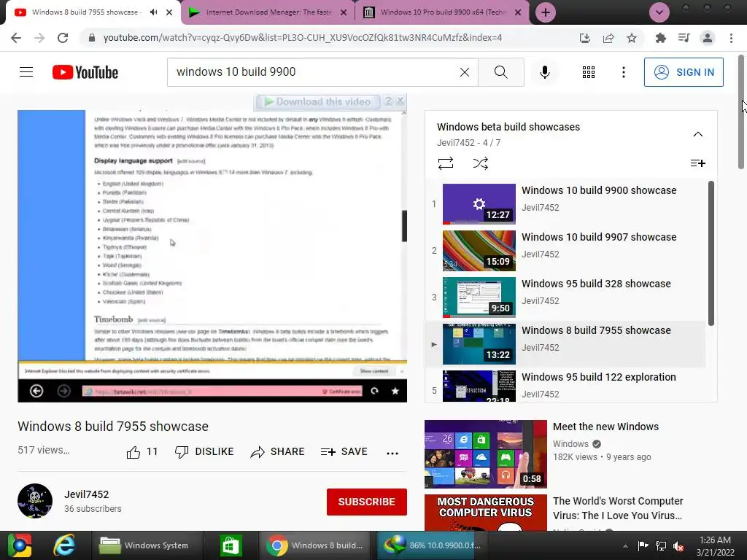This screenshot has height=560, width=747.
Task: Play Windows 10 build 9900 showcase from playlist
Action: point(565,203)
